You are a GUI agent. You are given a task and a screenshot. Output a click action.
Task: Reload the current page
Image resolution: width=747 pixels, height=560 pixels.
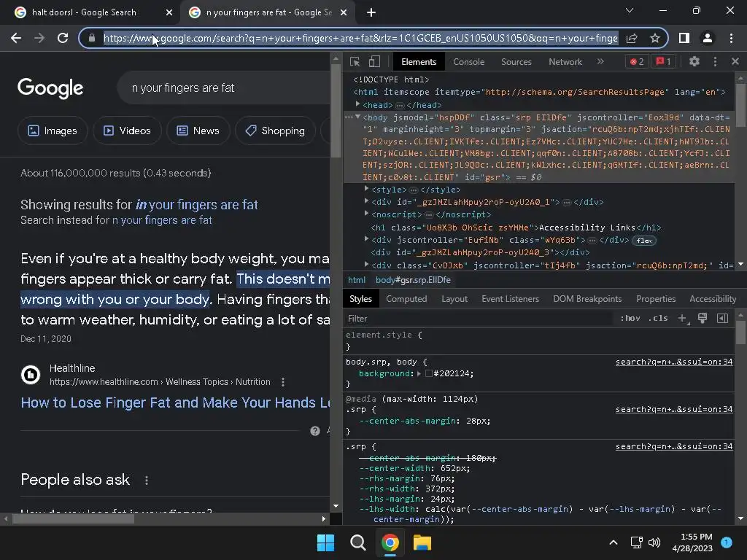(x=63, y=38)
